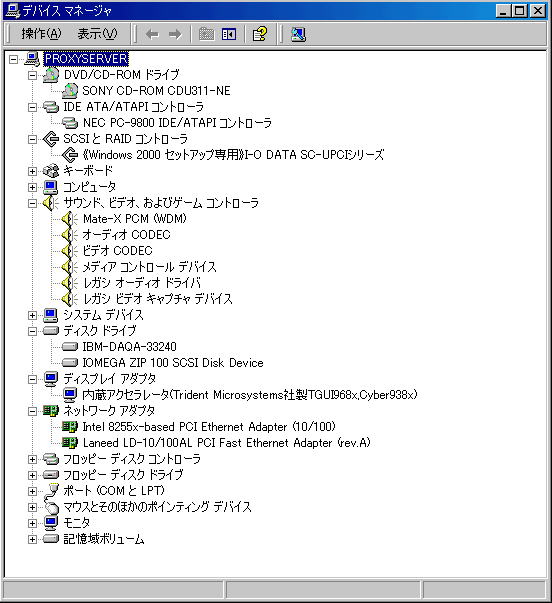Select the Laneed LD-10/100AL Ethernet adapter entry
This screenshot has height=603, width=552.
(x=226, y=443)
